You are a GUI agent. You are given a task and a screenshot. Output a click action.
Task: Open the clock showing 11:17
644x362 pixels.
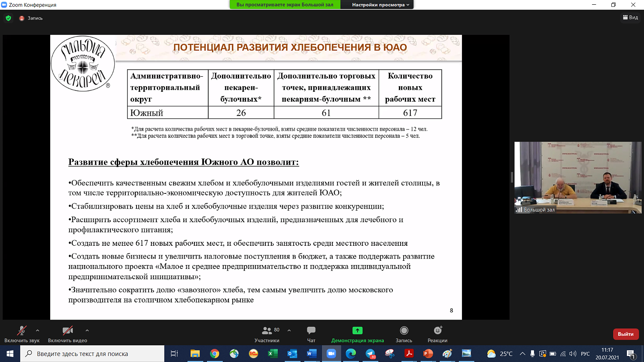pyautogui.click(x=607, y=353)
